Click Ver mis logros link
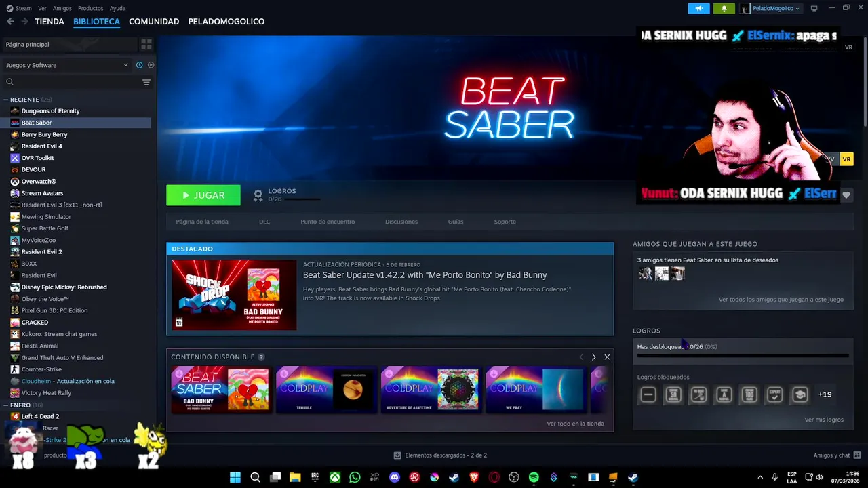 pyautogui.click(x=824, y=420)
